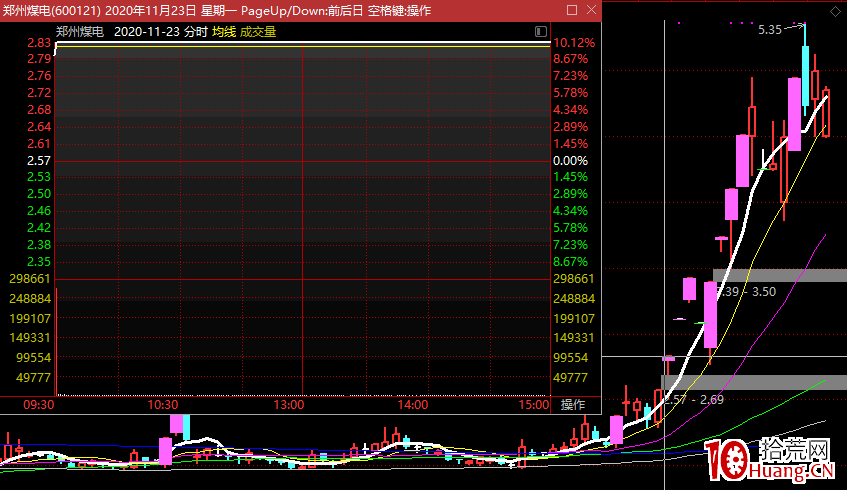Click the 10.12% limit-up percentage label
Screen dimensions: 847x490
[x=573, y=44]
